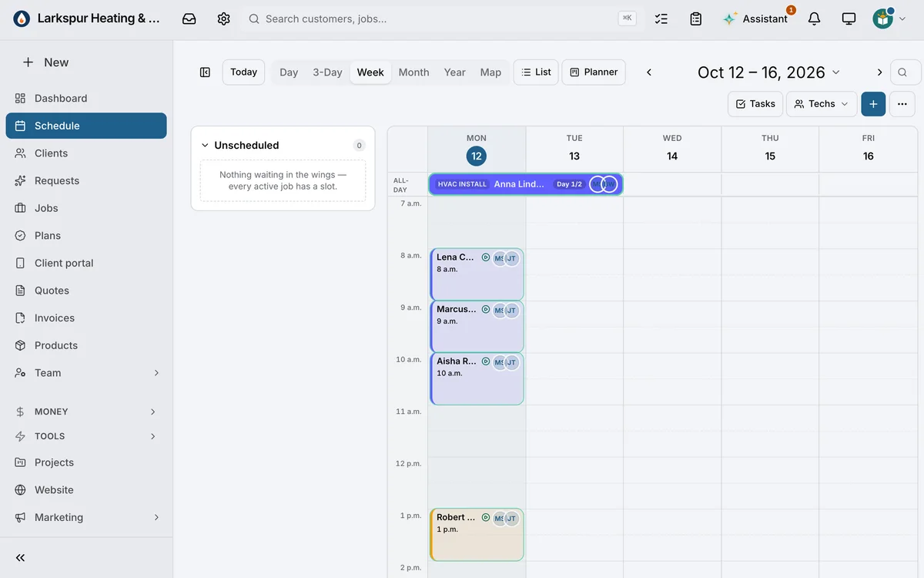924x578 pixels.
Task: Open the checklist tasks icon in header
Action: (661, 18)
